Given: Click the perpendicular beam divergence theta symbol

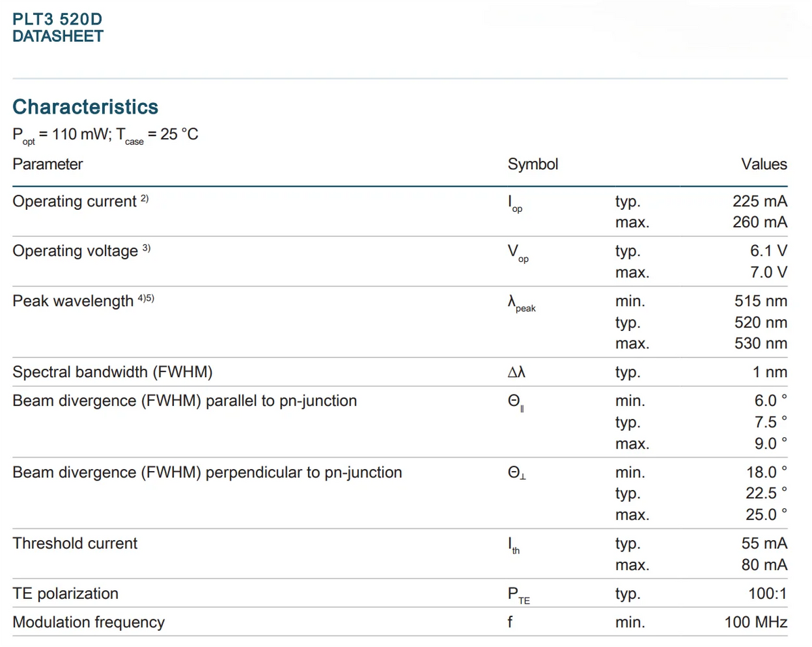Looking at the screenshot, I should [x=517, y=473].
